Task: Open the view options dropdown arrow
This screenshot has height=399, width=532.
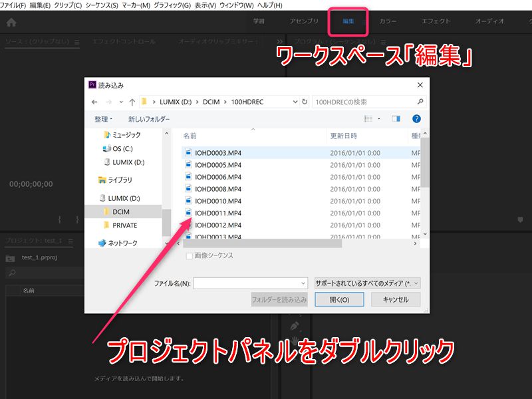Action: 379,119
